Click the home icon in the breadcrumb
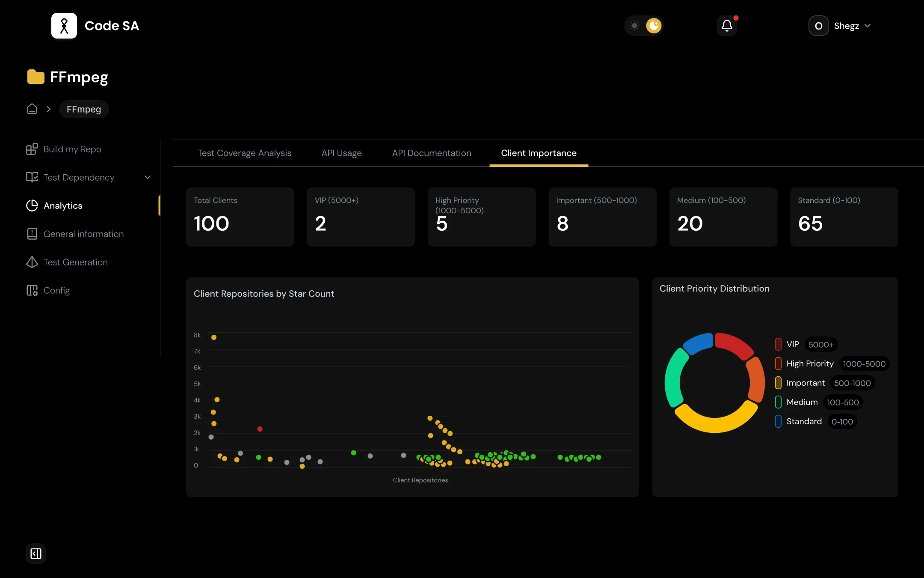Image resolution: width=924 pixels, height=578 pixels. click(x=32, y=109)
